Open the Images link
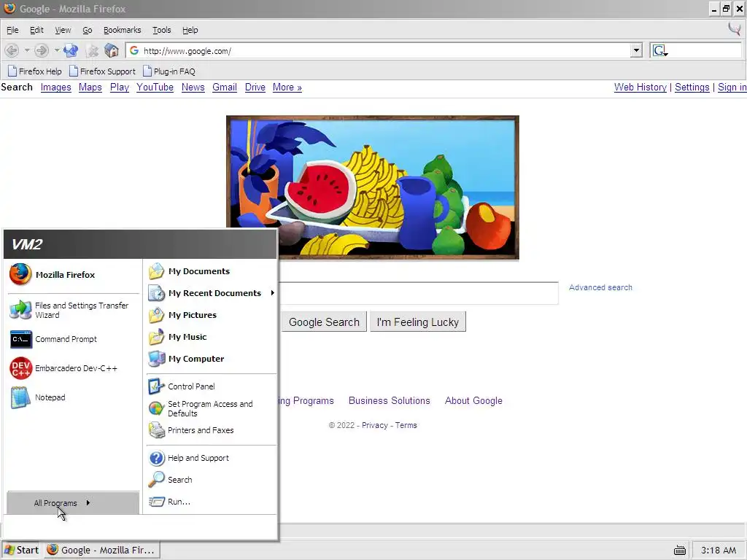This screenshot has height=560, width=747. [55, 87]
